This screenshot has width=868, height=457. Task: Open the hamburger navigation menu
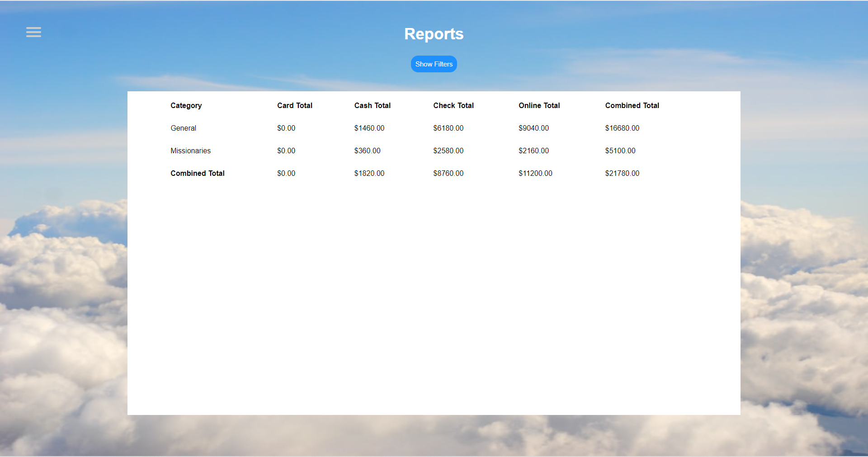[x=33, y=32]
